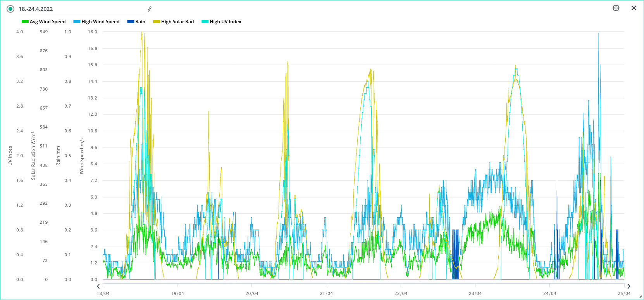This screenshot has height=300, width=644.
Task: Toggle the Rain legend label
Action: click(x=140, y=22)
